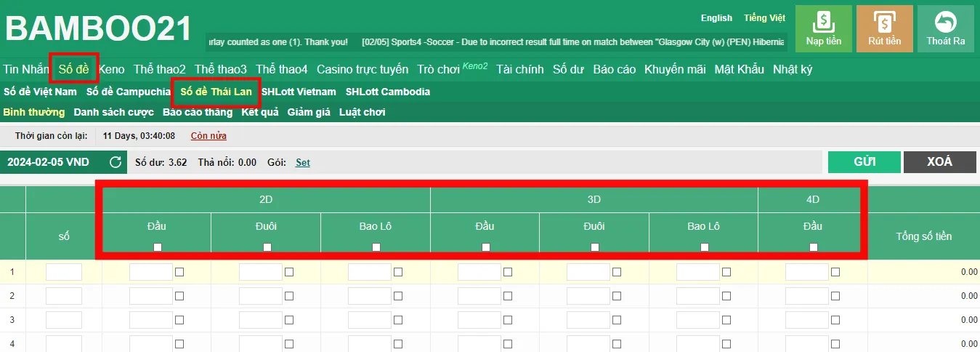Screen dimensions: 980x352
Task: Click the Thoát Ra logout icon
Action: [x=945, y=22]
